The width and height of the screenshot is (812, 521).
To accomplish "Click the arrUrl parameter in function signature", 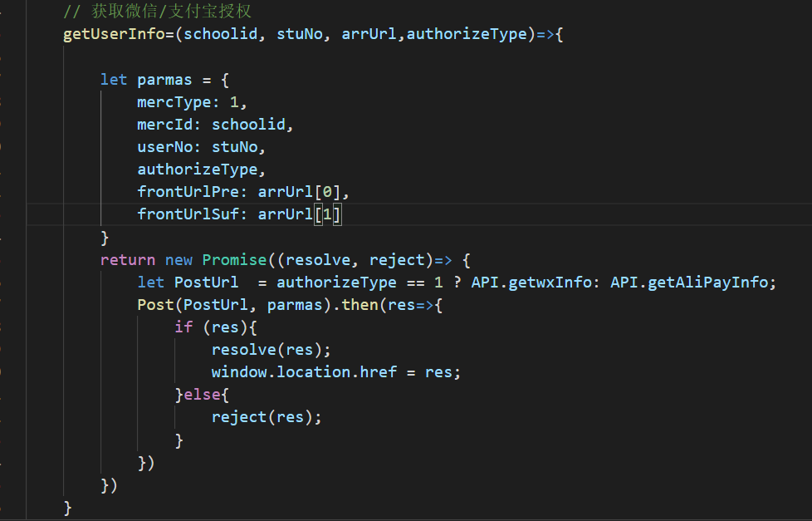I will [x=369, y=34].
